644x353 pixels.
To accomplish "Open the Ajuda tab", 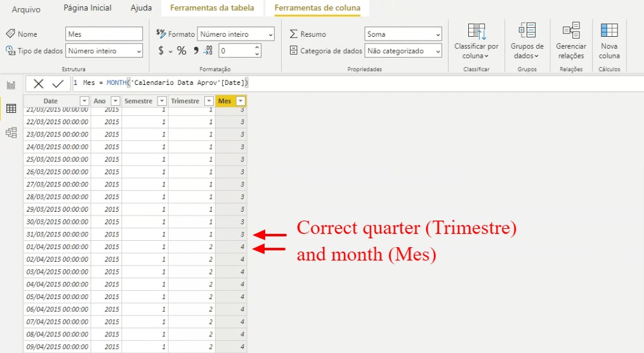I will coord(141,8).
